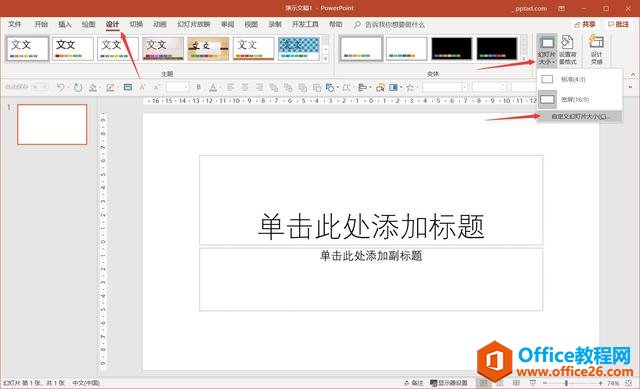Fit slide to current window icon
Viewport: 640px width, 389px height.
[x=629, y=383]
